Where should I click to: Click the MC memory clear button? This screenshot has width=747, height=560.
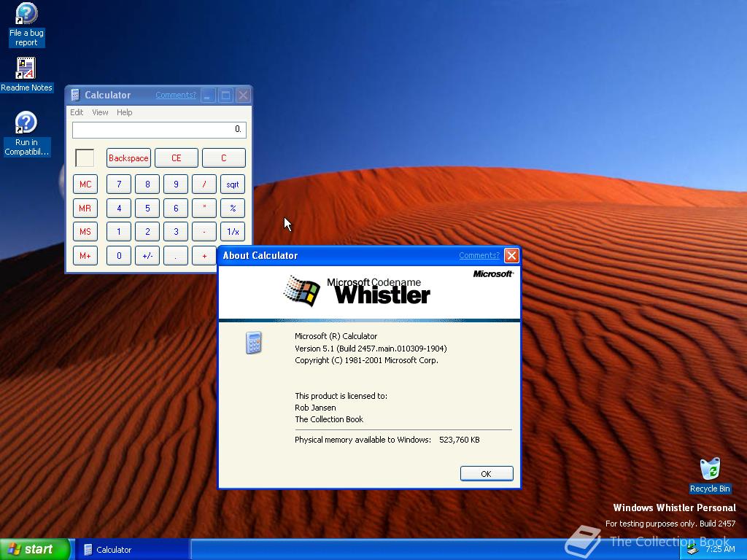85,184
